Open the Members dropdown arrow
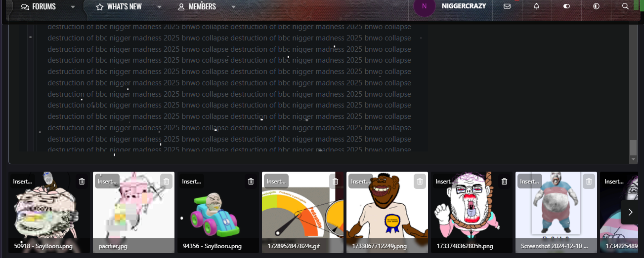Viewport: 644px width, 258px height. (233, 7)
